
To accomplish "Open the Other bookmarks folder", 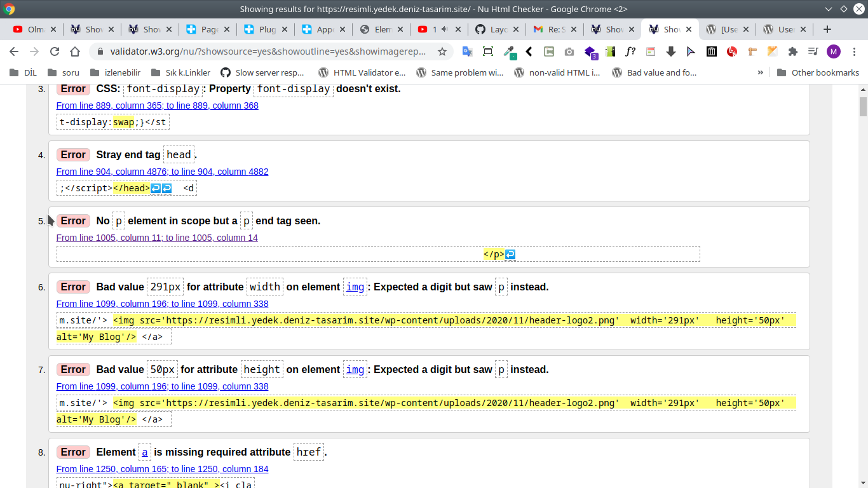I will click(x=818, y=72).
